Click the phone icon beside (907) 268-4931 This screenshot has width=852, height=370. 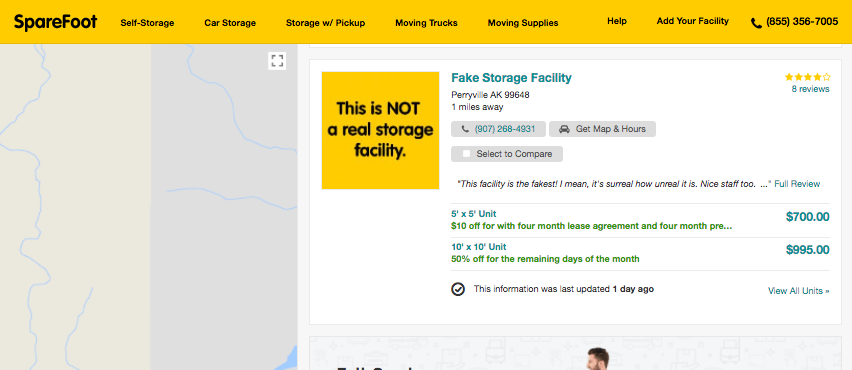tap(465, 129)
